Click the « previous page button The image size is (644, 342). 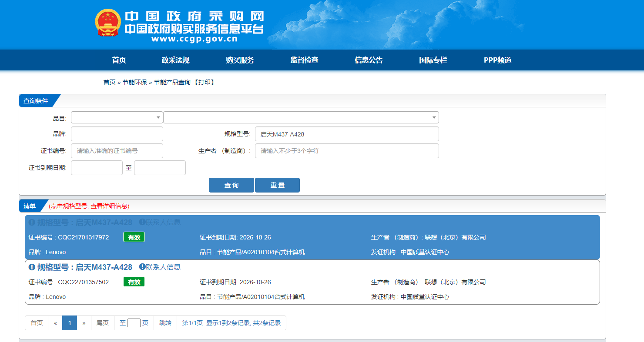click(55, 323)
